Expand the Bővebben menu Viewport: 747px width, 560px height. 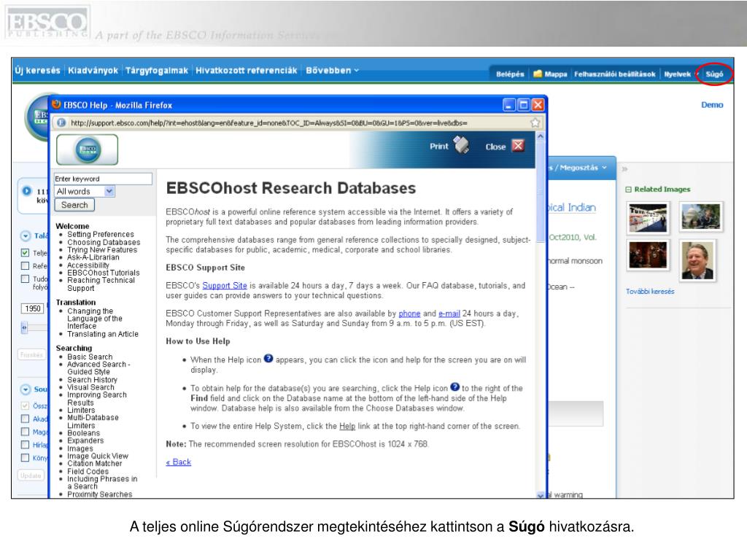(x=332, y=71)
